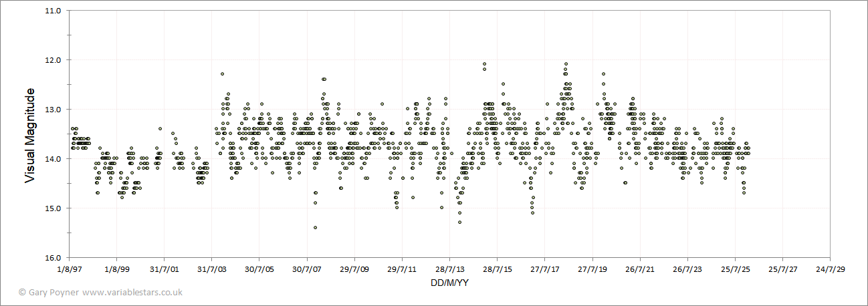Image resolution: width=868 pixels, height=306 pixels.
Task: Click the 29/7/11 date label
Action: pyautogui.click(x=402, y=269)
